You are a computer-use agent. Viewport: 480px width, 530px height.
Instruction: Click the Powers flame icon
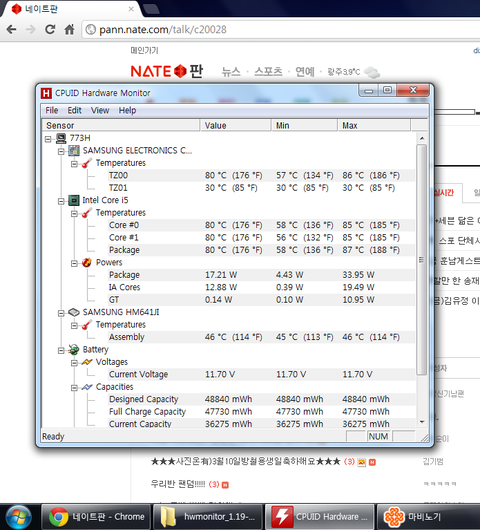(x=87, y=262)
